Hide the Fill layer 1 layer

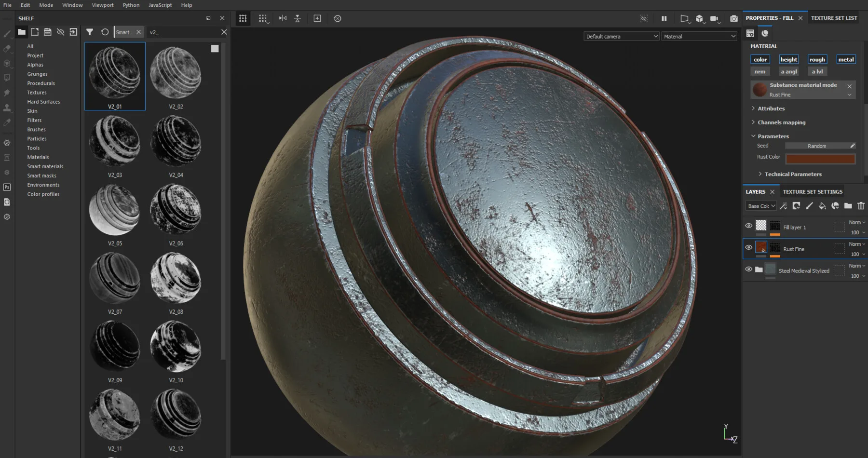tap(748, 226)
